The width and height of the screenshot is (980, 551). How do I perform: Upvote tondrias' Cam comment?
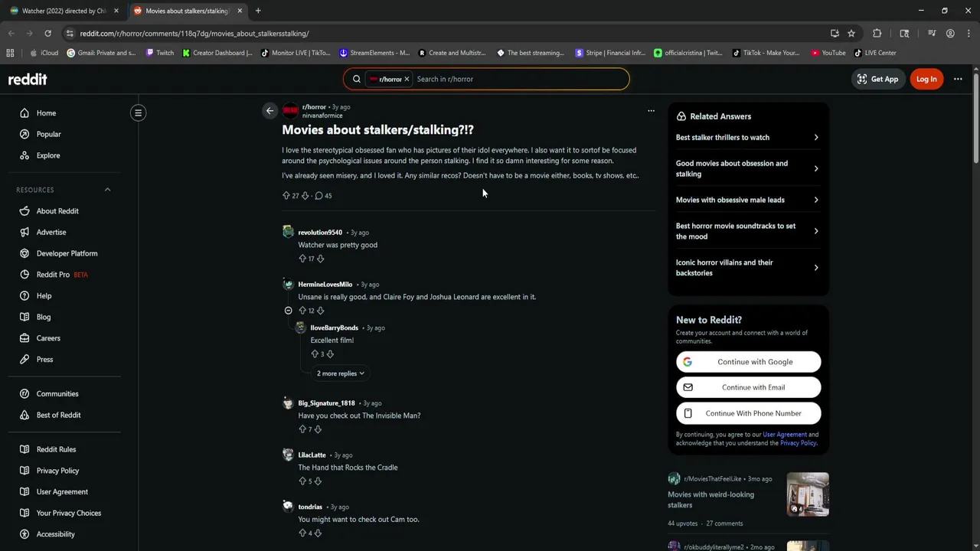(x=302, y=533)
